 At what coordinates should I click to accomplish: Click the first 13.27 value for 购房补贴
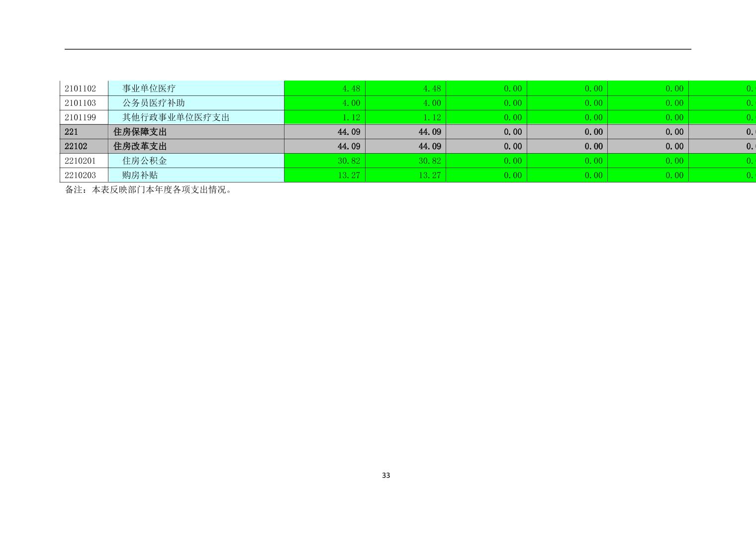tap(349, 175)
